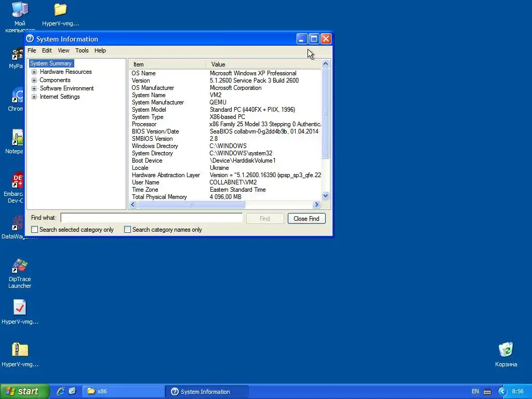Click the Find button
The width and height of the screenshot is (532, 399).
point(265,219)
